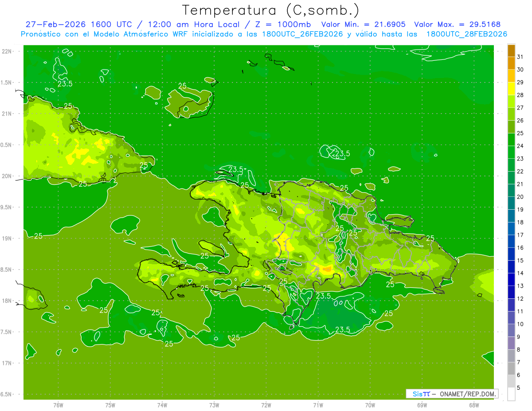Click the number 5 on the color scale
This screenshot has width=532, height=411.
(x=519, y=388)
